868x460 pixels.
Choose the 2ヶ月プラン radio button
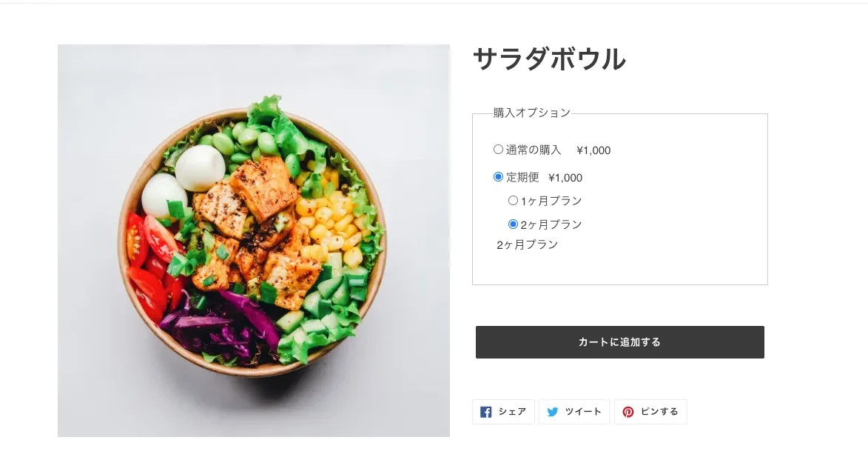click(513, 224)
